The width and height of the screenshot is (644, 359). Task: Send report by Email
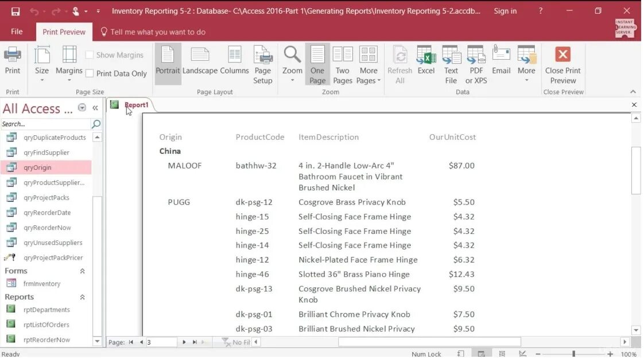[501, 61]
